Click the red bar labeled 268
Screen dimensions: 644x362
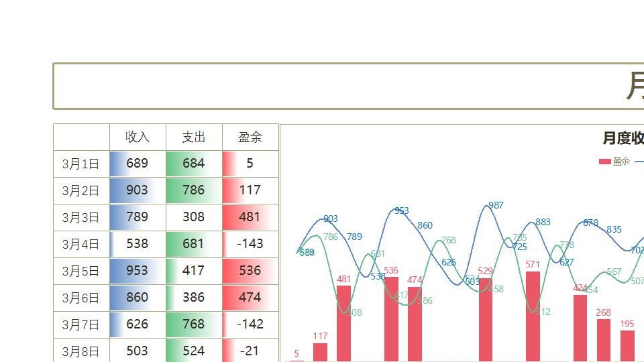pyautogui.click(x=604, y=341)
